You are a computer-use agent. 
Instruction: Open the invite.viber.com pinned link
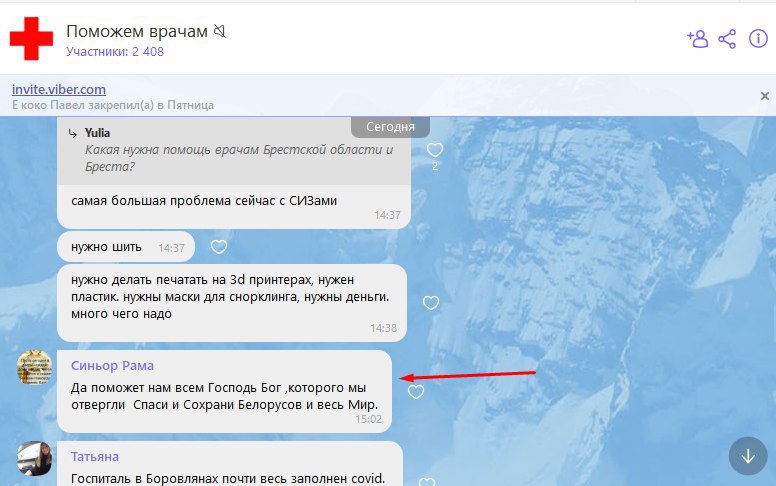coord(59,90)
